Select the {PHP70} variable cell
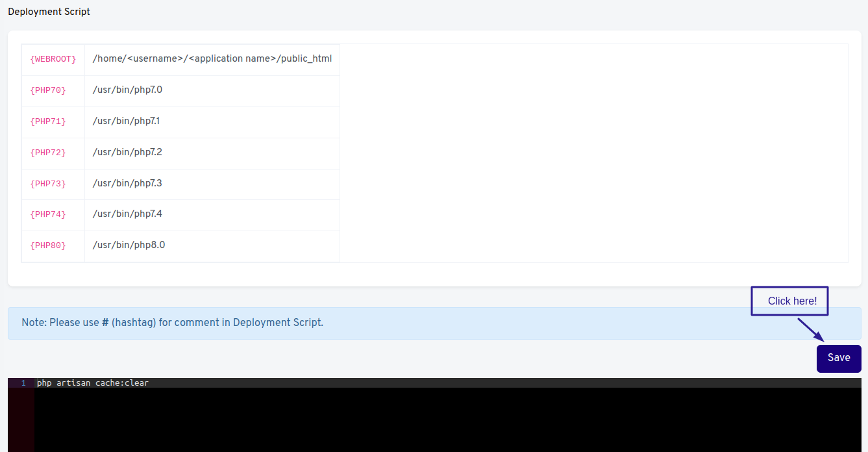The image size is (868, 452). click(x=53, y=91)
